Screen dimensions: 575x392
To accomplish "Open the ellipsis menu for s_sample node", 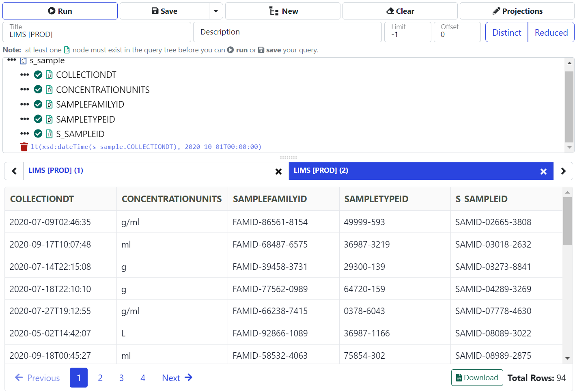I will pos(11,60).
